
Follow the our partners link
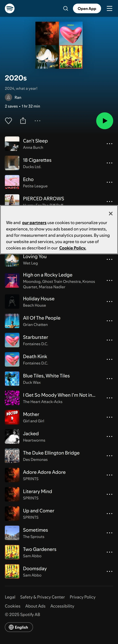[x=34, y=223]
